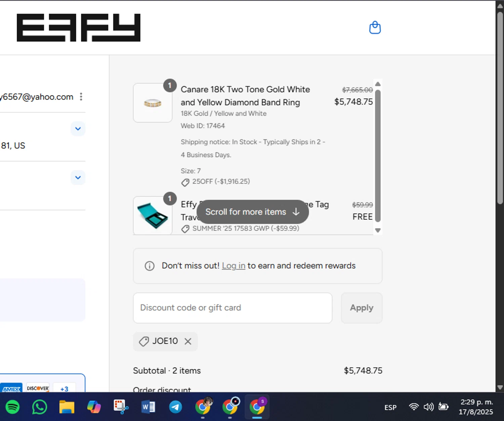Focus the Discount code or gift card field
The height and width of the screenshot is (421, 504).
pyautogui.click(x=233, y=308)
